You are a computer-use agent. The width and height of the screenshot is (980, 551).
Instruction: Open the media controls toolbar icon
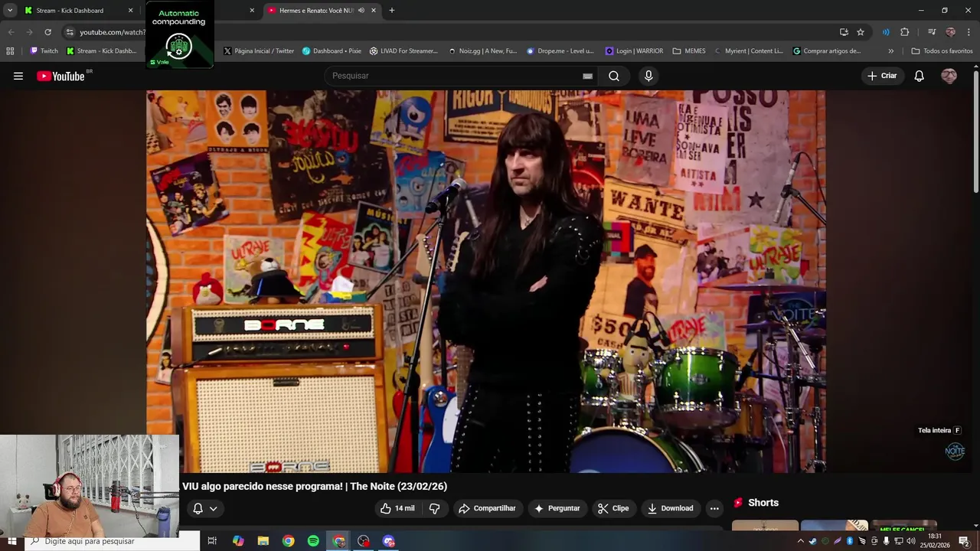(932, 32)
